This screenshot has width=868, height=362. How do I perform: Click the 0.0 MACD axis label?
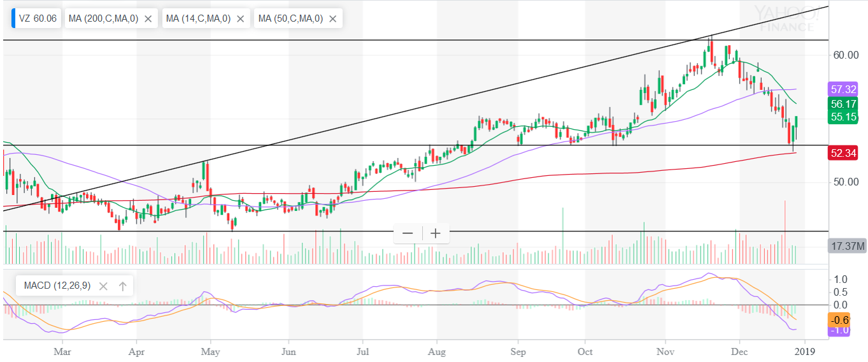click(x=840, y=305)
